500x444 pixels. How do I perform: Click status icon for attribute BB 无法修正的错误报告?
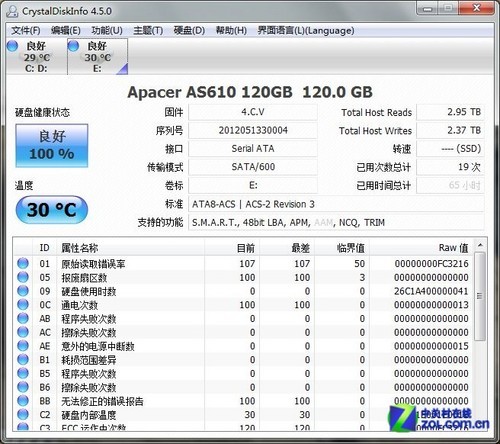click(x=23, y=401)
